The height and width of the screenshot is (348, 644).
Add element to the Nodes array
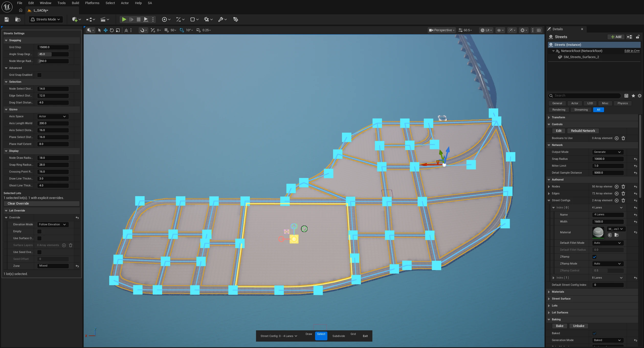[617, 187]
